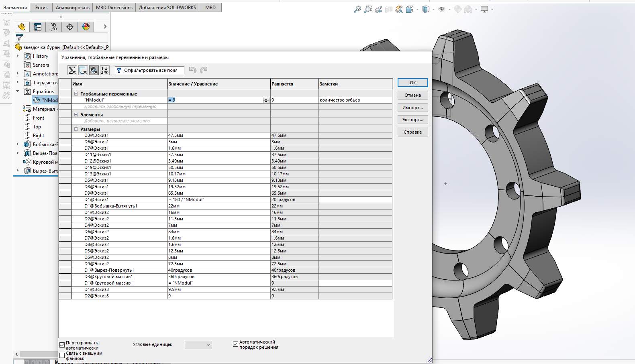The image size is (635, 364).
Task: Switch to Анализировать ribbon tab
Action: pyautogui.click(x=73, y=8)
